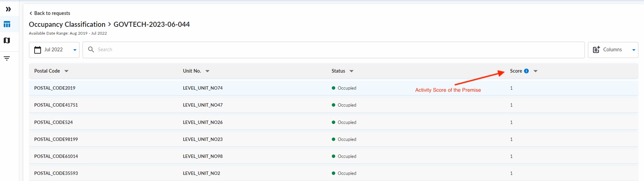Open the table view sidebar icon
The height and width of the screenshot is (181, 644).
[x=7, y=24]
